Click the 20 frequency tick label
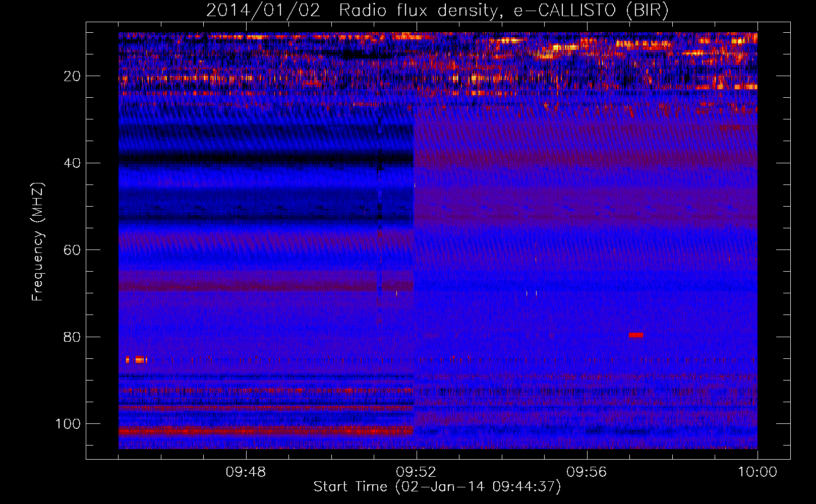This screenshot has height=504, width=816. click(72, 76)
